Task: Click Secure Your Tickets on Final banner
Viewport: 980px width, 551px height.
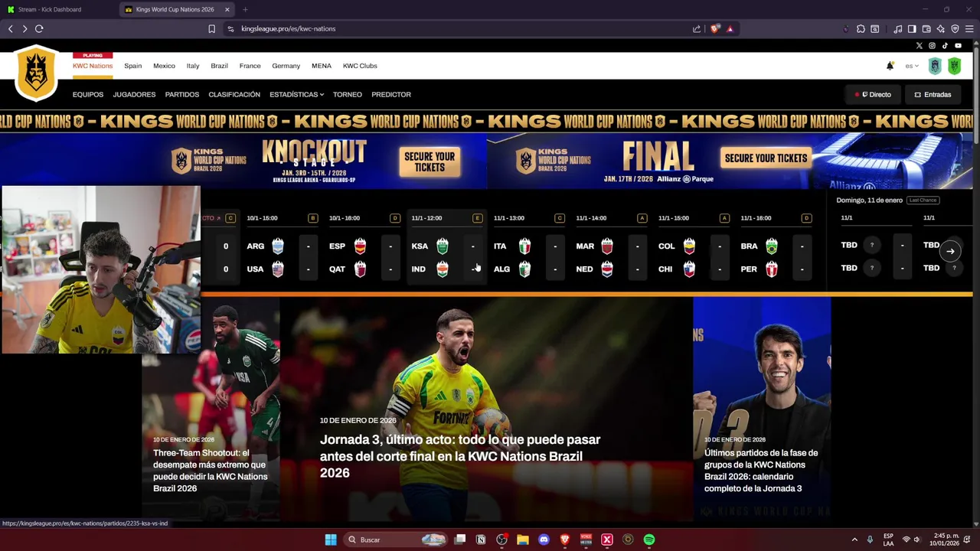Action: click(766, 158)
